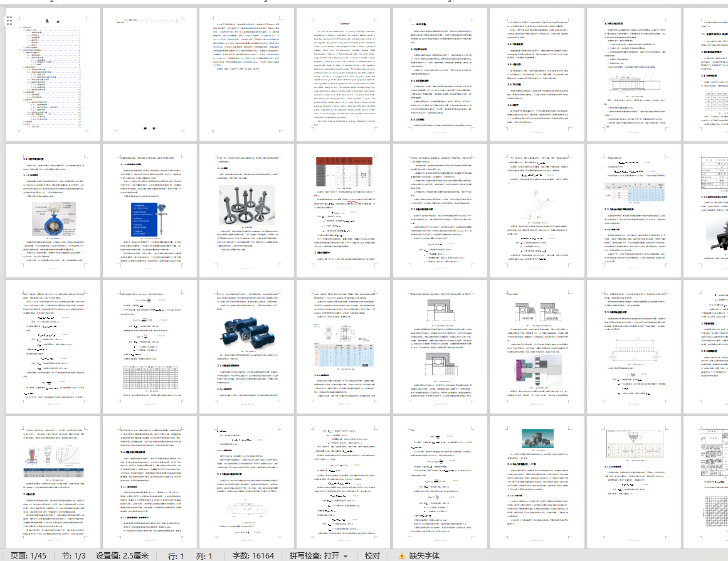
Task: Select the page with blue motor dimension table
Action: click(x=344, y=346)
